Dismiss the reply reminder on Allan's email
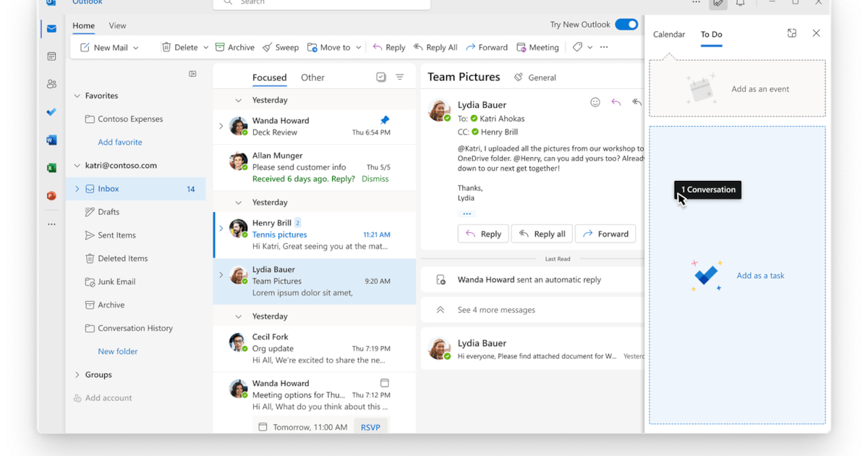Viewport: 868px width, 456px height. coord(375,179)
